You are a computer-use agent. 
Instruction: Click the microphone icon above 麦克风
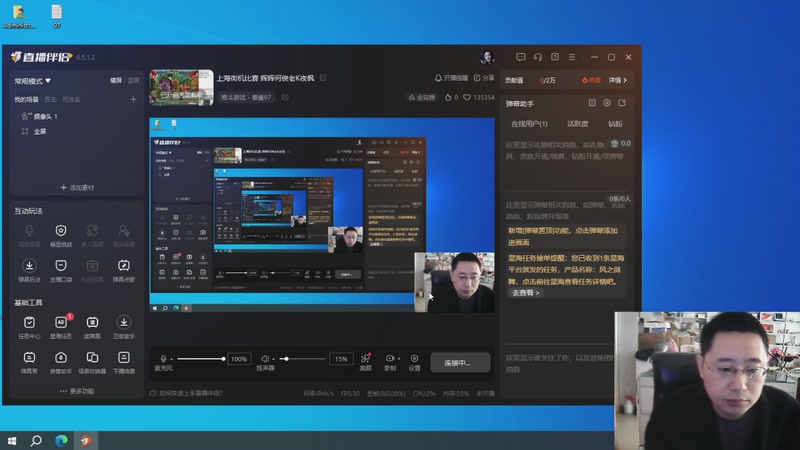[x=163, y=359]
